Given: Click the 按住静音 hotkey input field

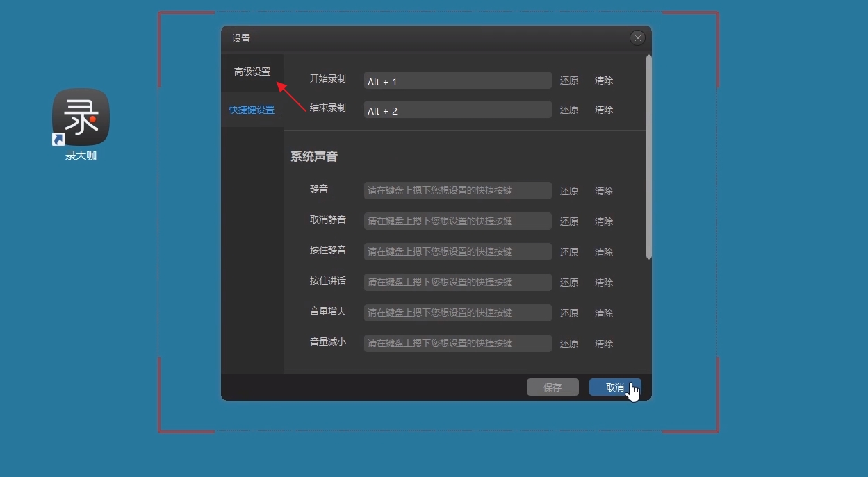Looking at the screenshot, I should click(457, 251).
